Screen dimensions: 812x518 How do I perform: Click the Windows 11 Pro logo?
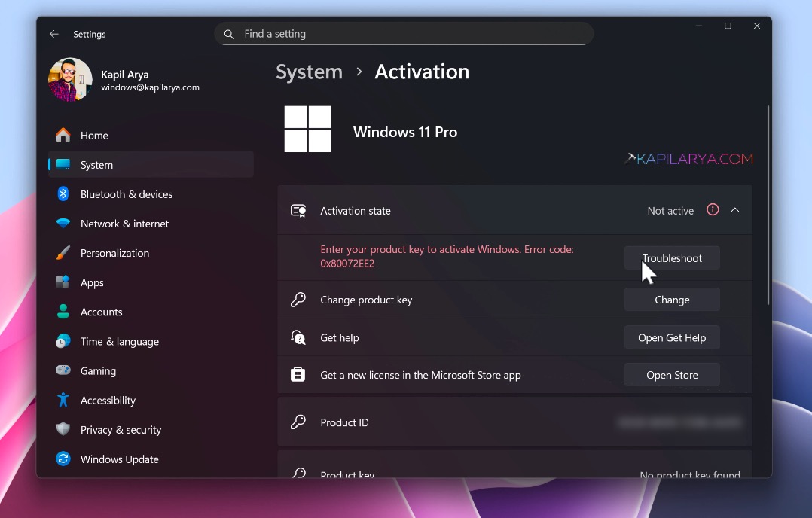coord(307,129)
